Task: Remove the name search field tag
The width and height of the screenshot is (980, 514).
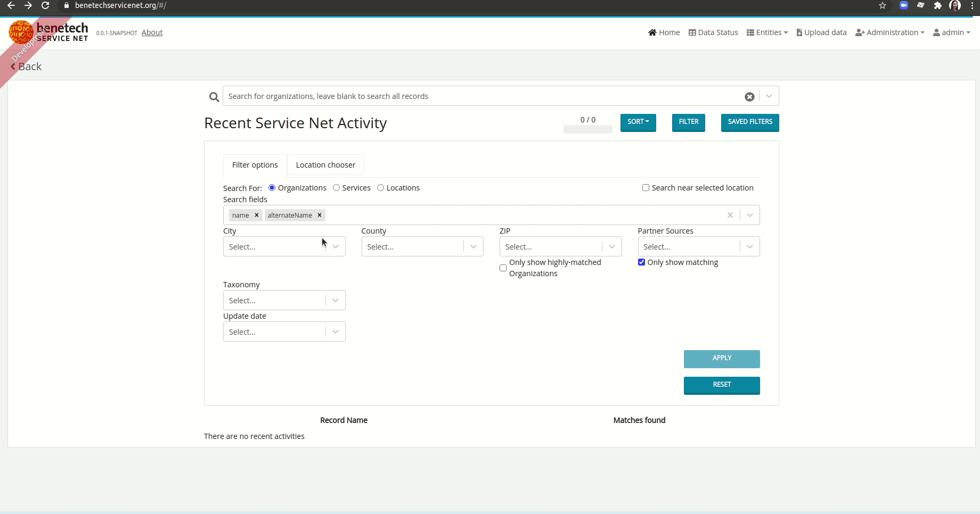Action: pos(257,215)
